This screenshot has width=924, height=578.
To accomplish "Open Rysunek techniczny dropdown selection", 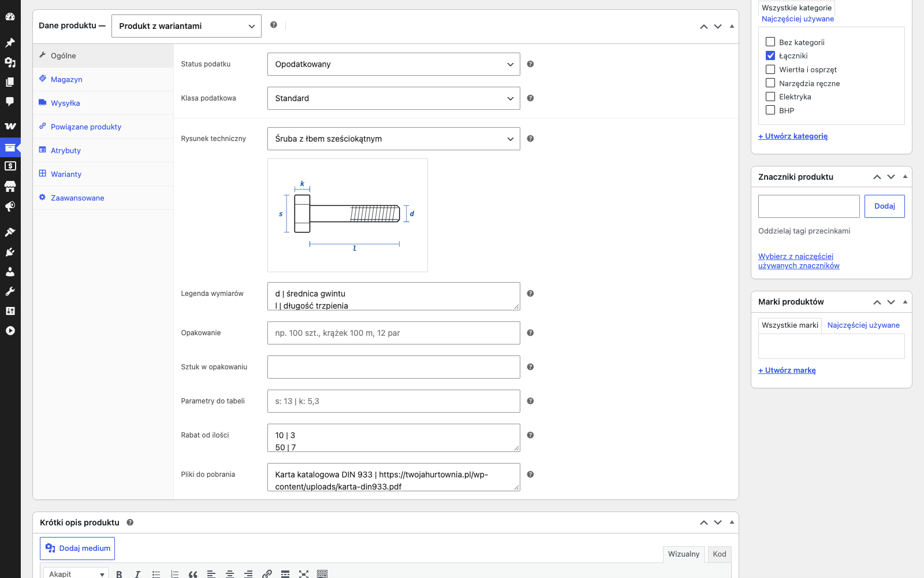I will coord(394,139).
